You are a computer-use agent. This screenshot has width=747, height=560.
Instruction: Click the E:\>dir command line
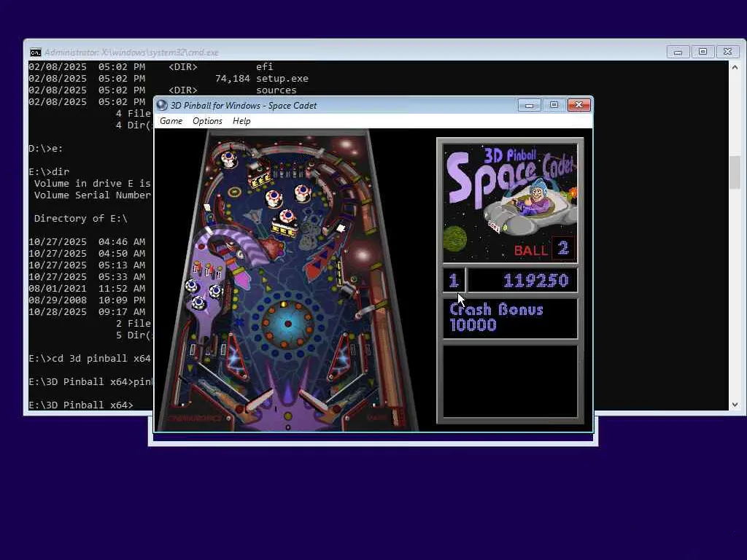(x=49, y=171)
